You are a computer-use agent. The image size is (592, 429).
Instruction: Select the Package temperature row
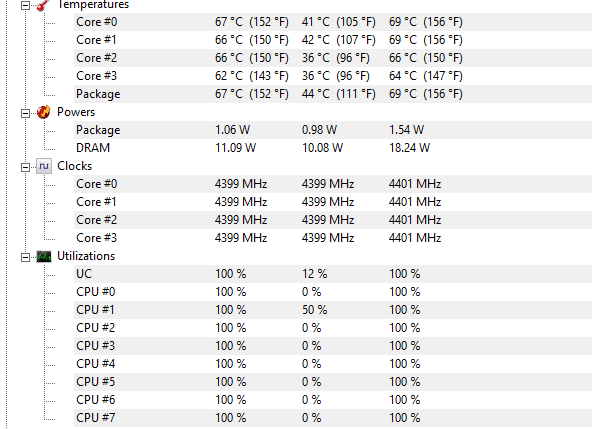pyautogui.click(x=333, y=94)
